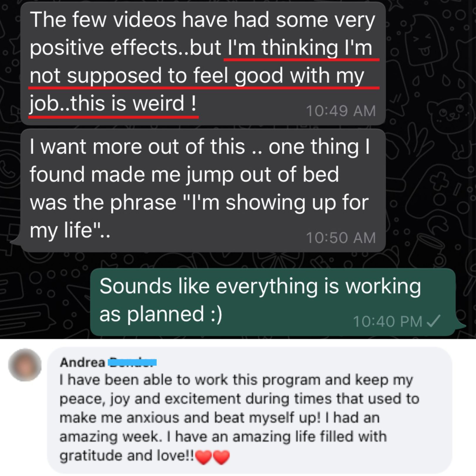This screenshot has width=476, height=476.
Task: Click the smiley ':)' in the green reply
Action: pos(216,314)
